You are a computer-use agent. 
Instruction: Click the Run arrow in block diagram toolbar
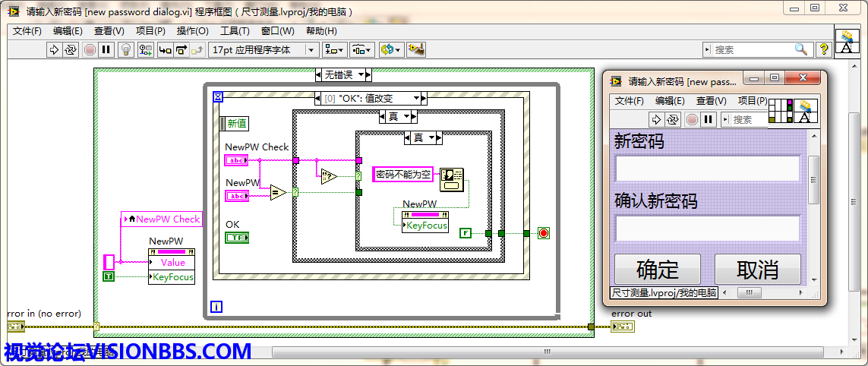54,49
